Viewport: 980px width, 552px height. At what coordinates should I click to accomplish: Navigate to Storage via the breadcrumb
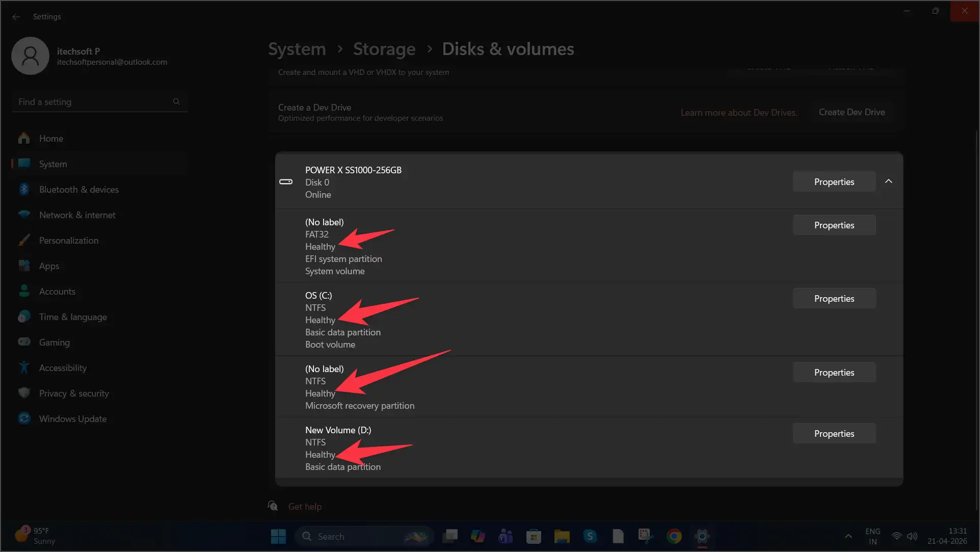coord(384,49)
